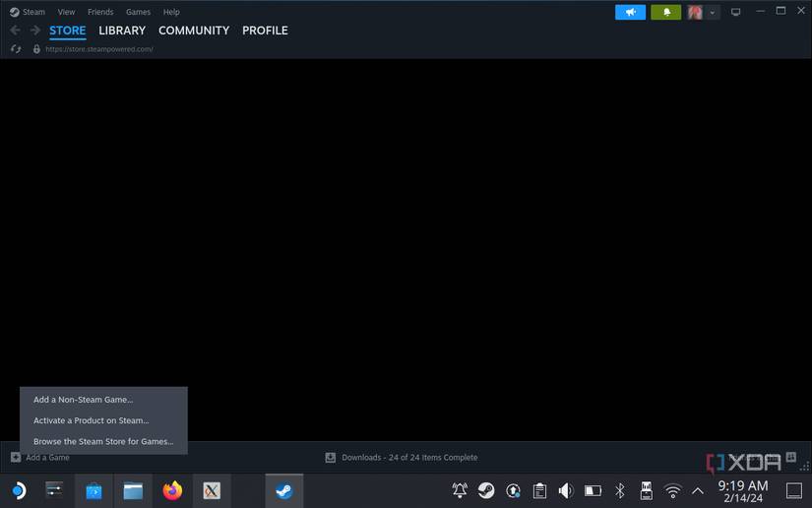The height and width of the screenshot is (508, 812).
Task: Click the Steam system tray icon
Action: coord(486,490)
